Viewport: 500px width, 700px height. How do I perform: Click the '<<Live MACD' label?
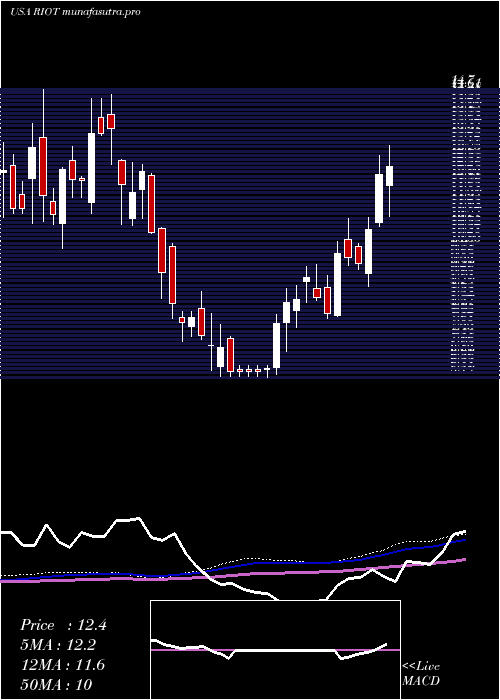coord(421,673)
